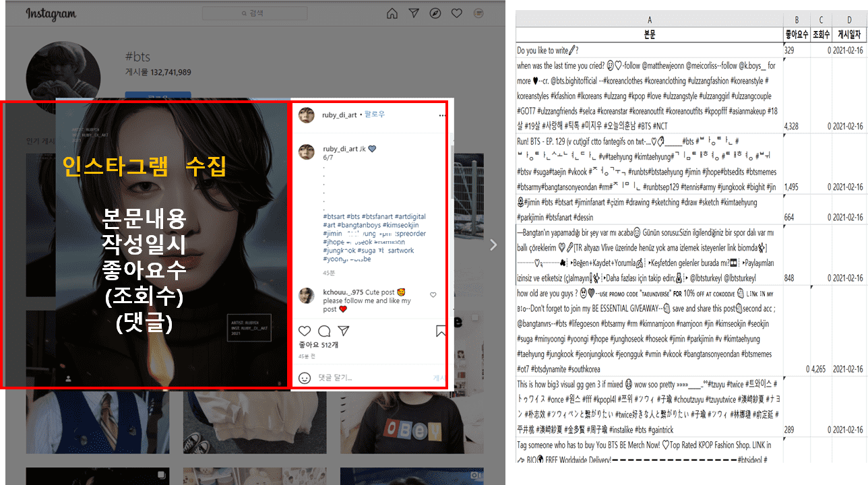The height and width of the screenshot is (485, 868).
Task: Select the likes cell showing 329
Action: 797,50
